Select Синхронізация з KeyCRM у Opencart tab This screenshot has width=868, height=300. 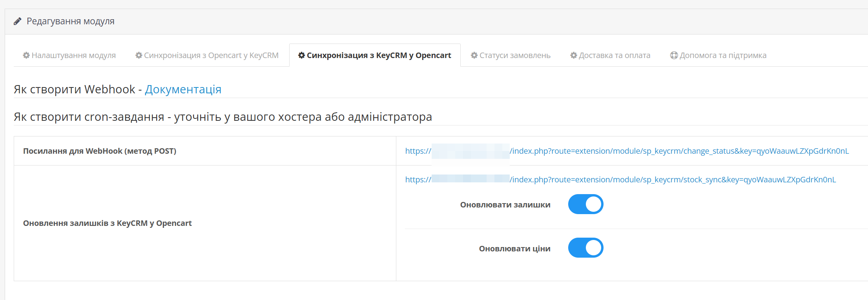pos(375,55)
